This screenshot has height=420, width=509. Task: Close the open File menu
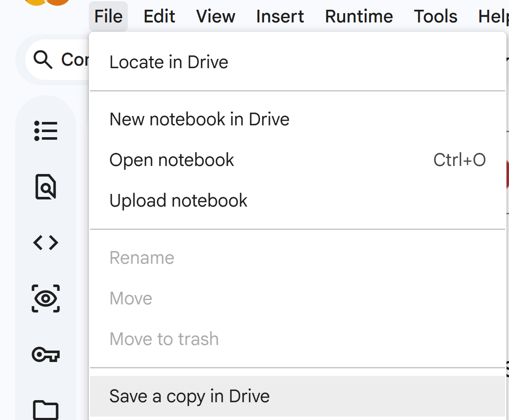[x=108, y=17]
